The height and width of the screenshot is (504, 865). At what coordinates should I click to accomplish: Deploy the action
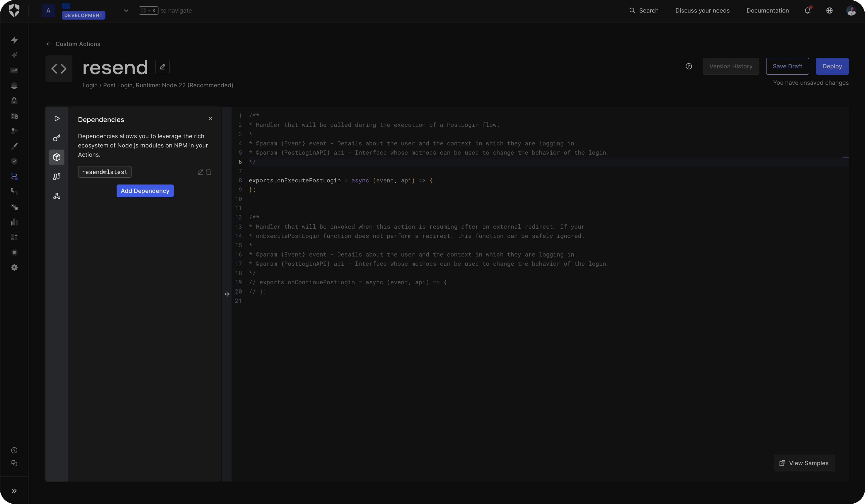(x=832, y=66)
